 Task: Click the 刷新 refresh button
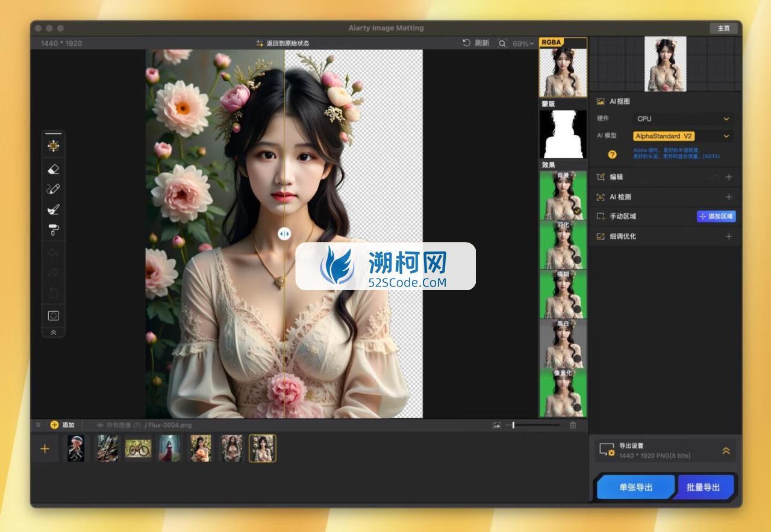476,43
